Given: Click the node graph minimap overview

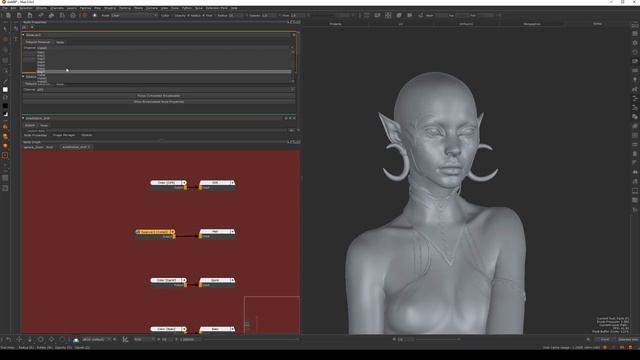Looking at the screenshot, I should tap(272, 315).
